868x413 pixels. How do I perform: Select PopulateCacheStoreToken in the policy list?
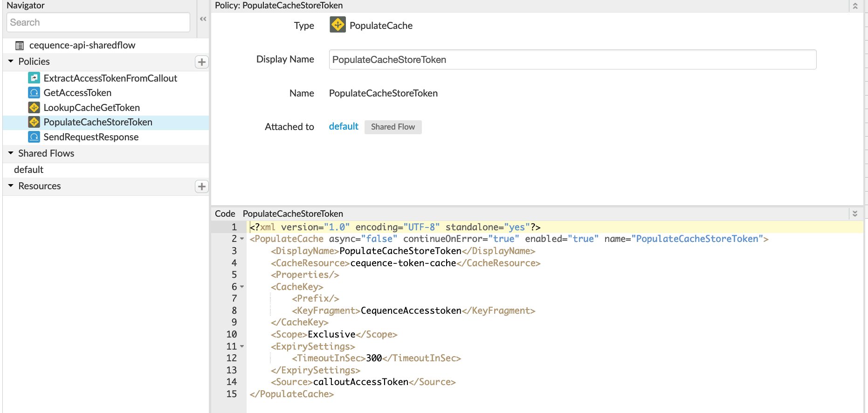tap(98, 122)
